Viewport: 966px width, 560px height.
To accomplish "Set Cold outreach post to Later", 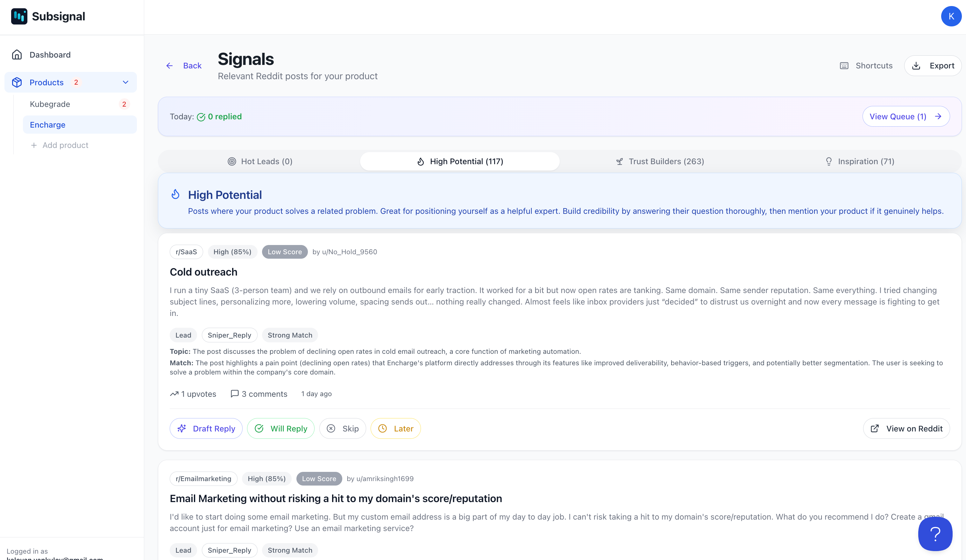I will (395, 429).
